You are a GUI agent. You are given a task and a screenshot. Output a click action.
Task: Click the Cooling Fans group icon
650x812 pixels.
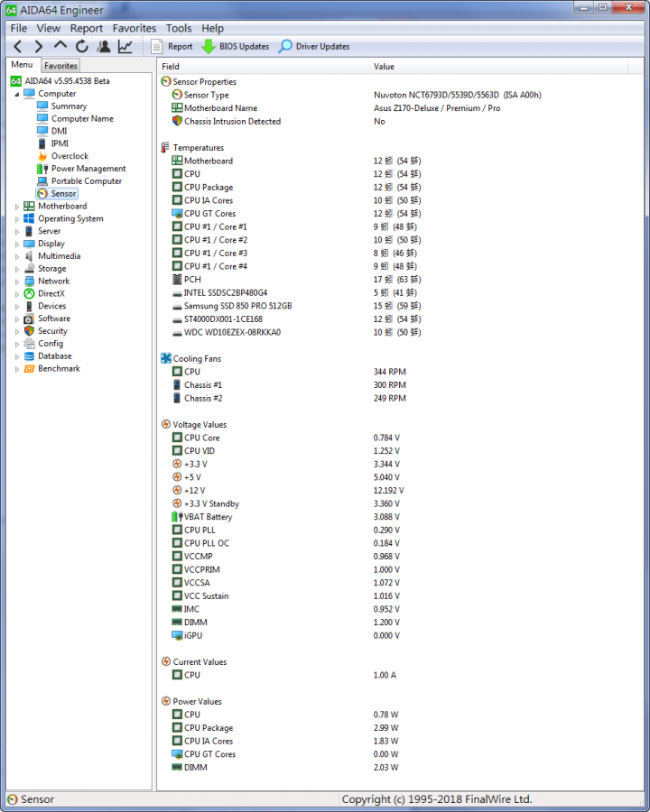coord(166,358)
